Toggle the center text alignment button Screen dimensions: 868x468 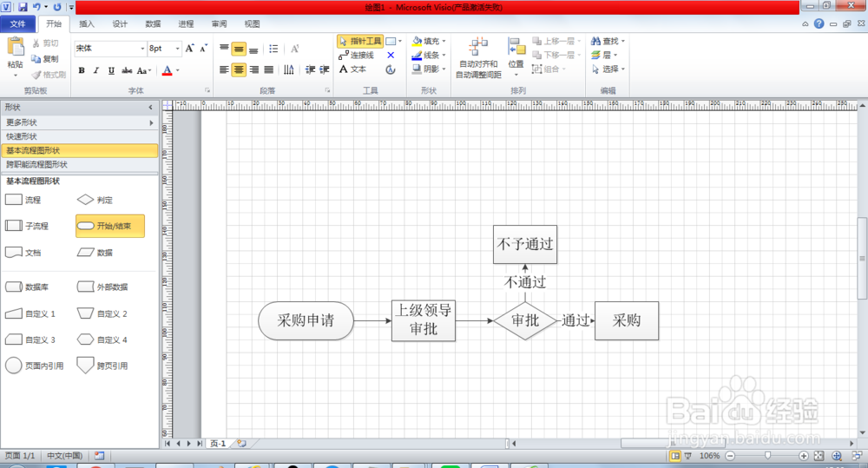click(239, 69)
